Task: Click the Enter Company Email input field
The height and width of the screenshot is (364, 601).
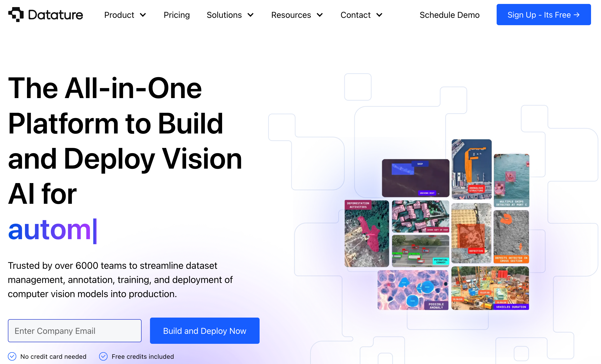Action: point(75,330)
